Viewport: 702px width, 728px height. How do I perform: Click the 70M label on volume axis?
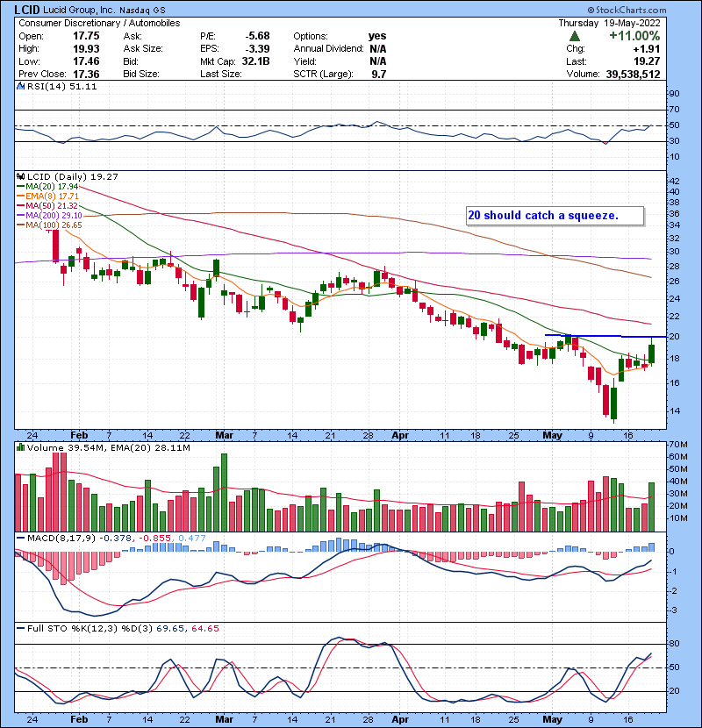[677, 445]
